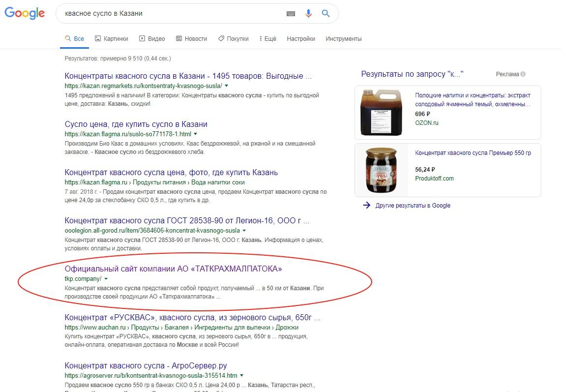This screenshot has width=561, height=392.
Task: Click the Produktoff.com seller link
Action: tap(434, 178)
